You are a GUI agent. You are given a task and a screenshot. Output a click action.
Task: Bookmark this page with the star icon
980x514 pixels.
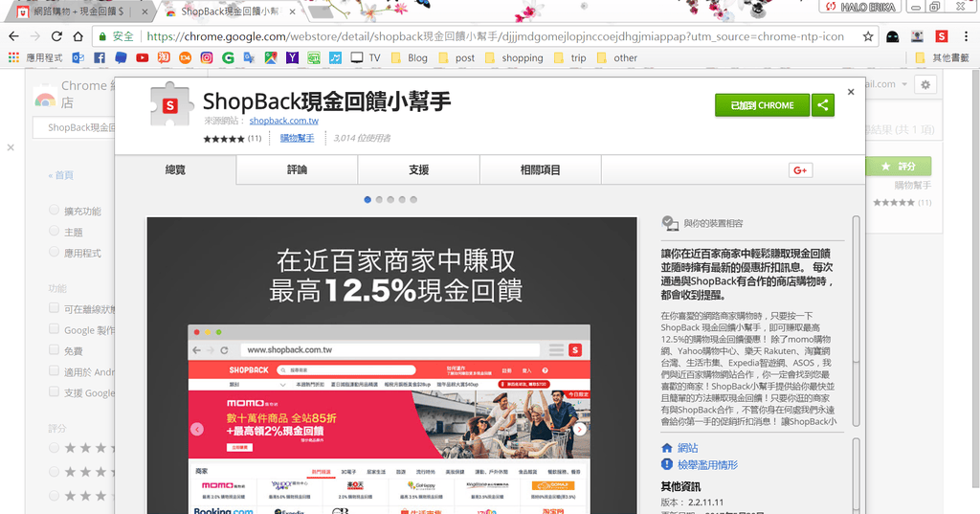coord(868,36)
